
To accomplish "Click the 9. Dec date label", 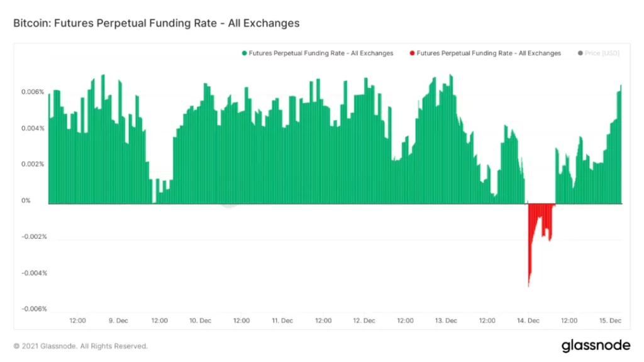I will click(118, 321).
